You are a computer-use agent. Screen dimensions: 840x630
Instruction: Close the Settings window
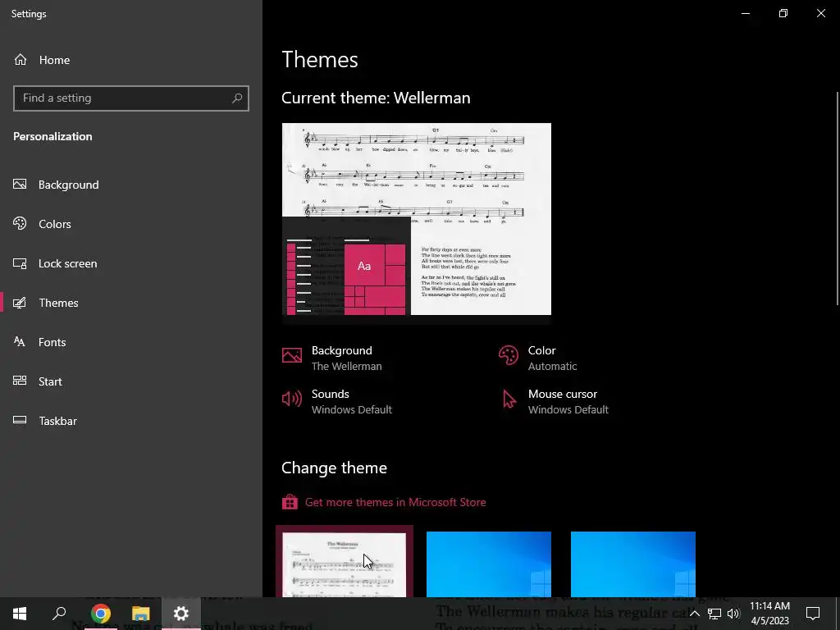820,13
